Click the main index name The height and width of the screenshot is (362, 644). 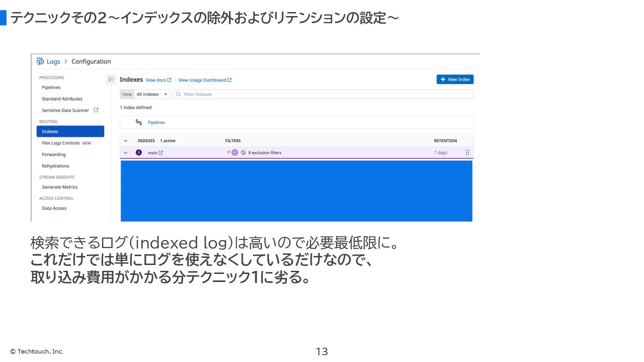tap(153, 153)
